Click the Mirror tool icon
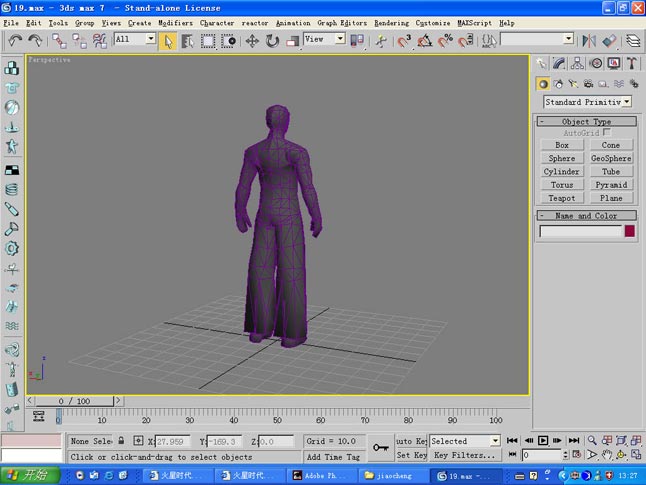Viewport: 646px width, 485px height. point(589,41)
